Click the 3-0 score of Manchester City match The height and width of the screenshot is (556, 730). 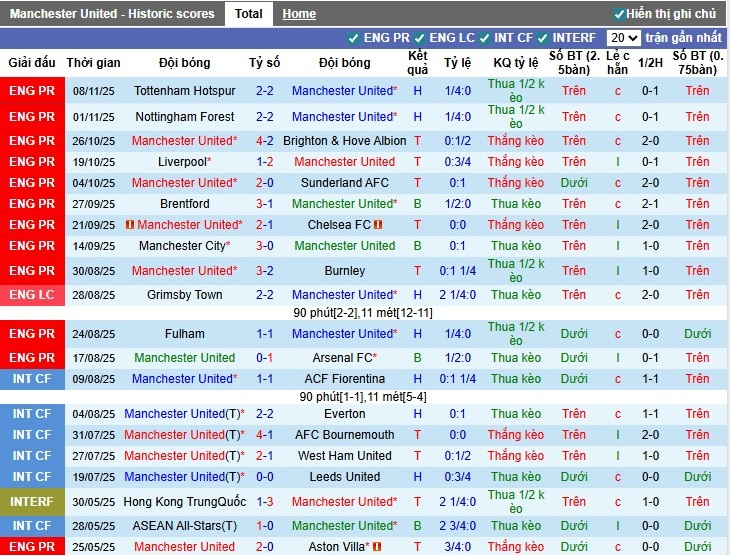[264, 245]
